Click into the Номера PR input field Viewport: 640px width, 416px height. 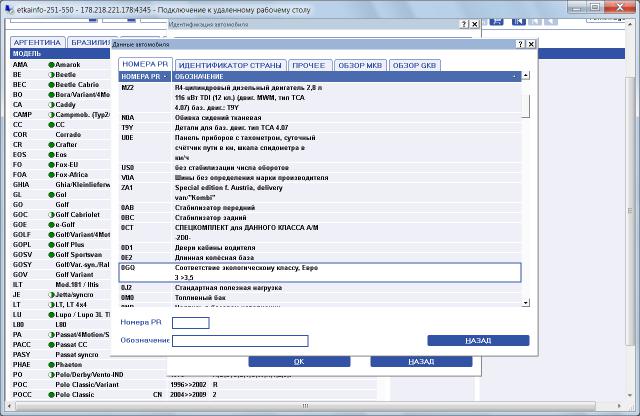(x=191, y=323)
